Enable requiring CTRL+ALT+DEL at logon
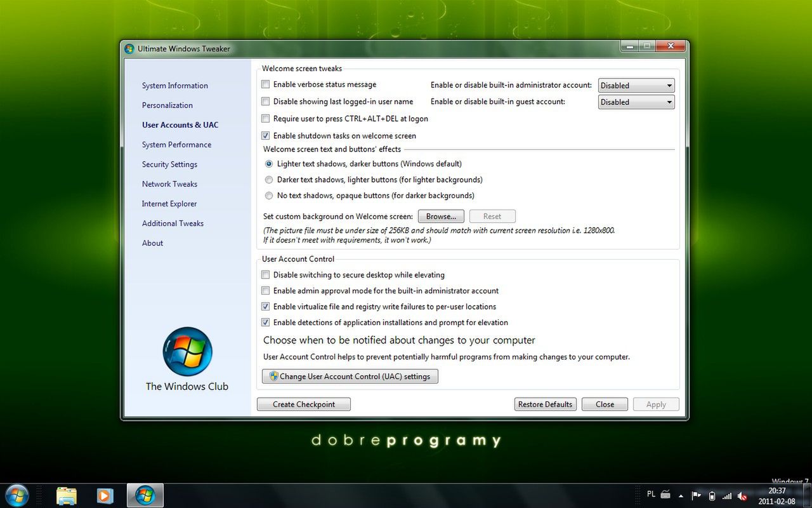Image resolution: width=812 pixels, height=508 pixels. [x=265, y=118]
